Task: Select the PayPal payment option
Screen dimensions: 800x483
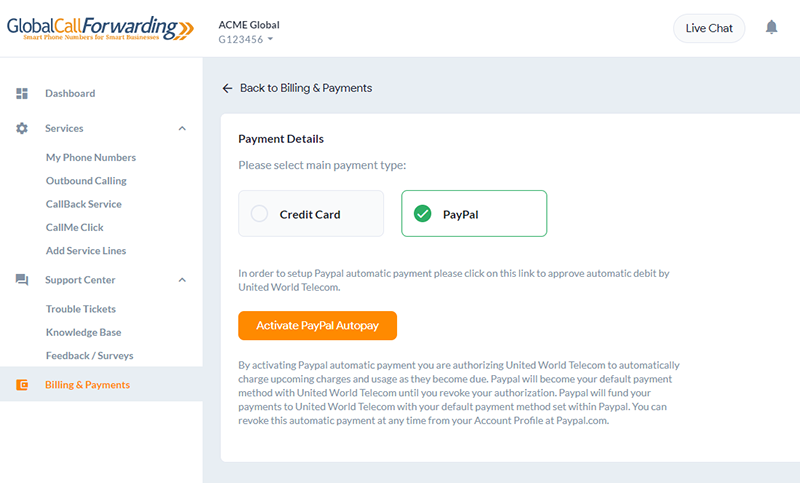Action: coord(474,214)
